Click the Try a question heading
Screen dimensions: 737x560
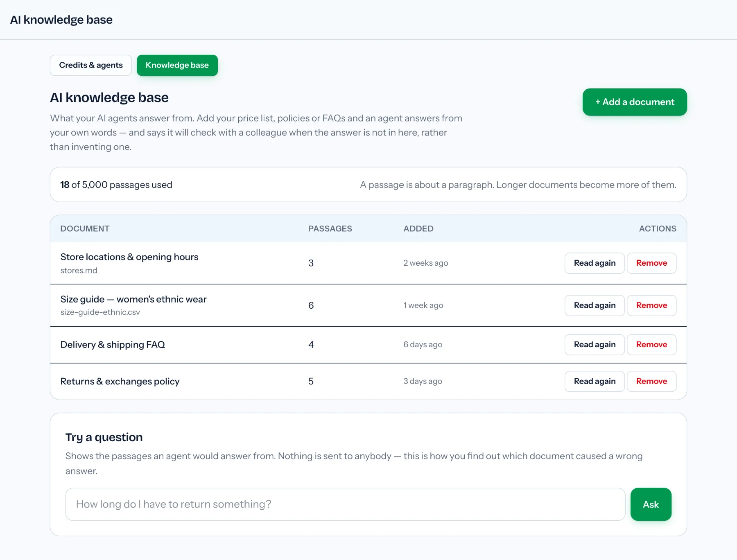104,437
